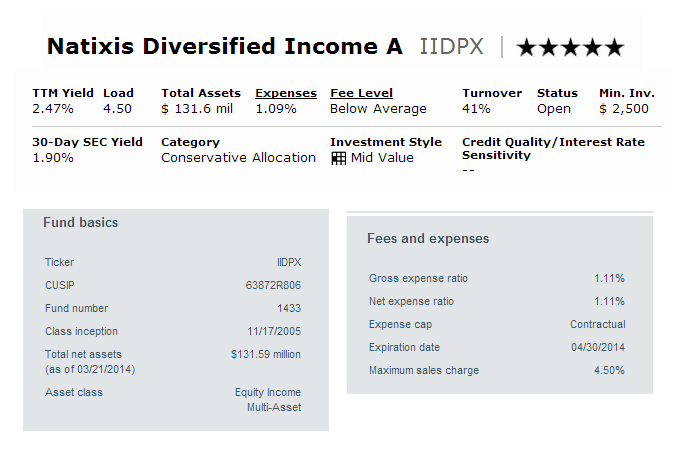Viewport: 681px width, 461px height.
Task: Select the CUSIP value 63872R806
Action: click(273, 285)
